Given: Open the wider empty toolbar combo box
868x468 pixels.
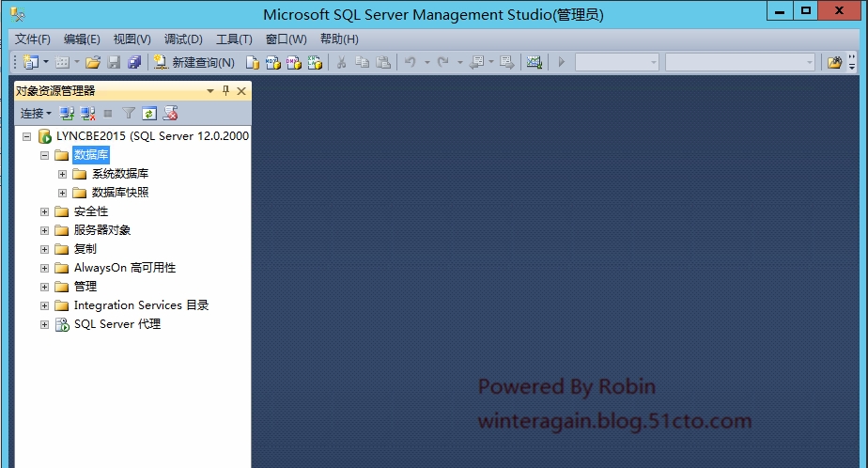Looking at the screenshot, I should tap(740, 62).
